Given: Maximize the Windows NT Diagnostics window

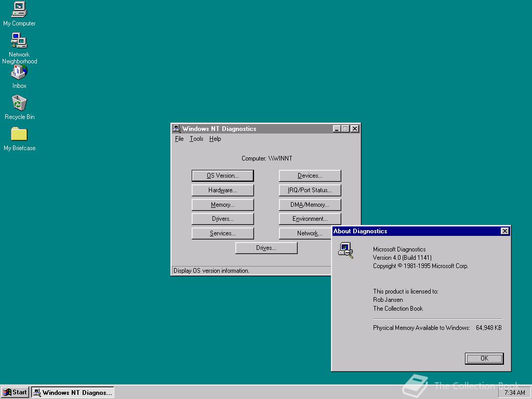Looking at the screenshot, I should point(345,129).
